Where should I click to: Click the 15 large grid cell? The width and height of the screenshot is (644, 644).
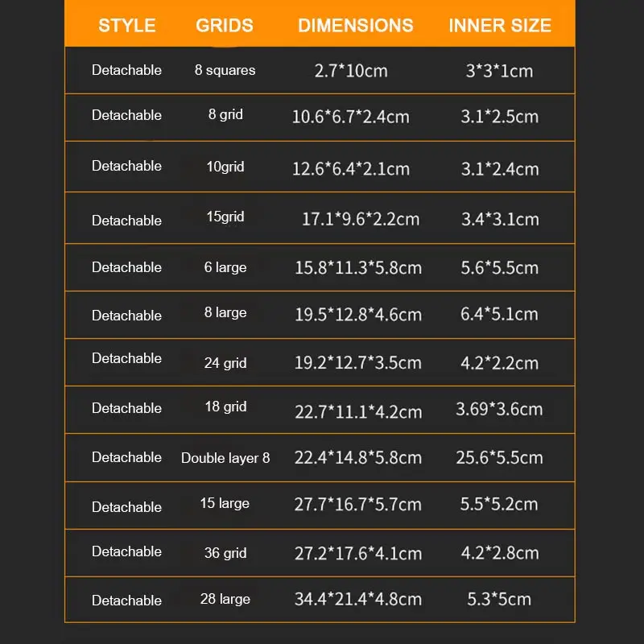(x=225, y=504)
